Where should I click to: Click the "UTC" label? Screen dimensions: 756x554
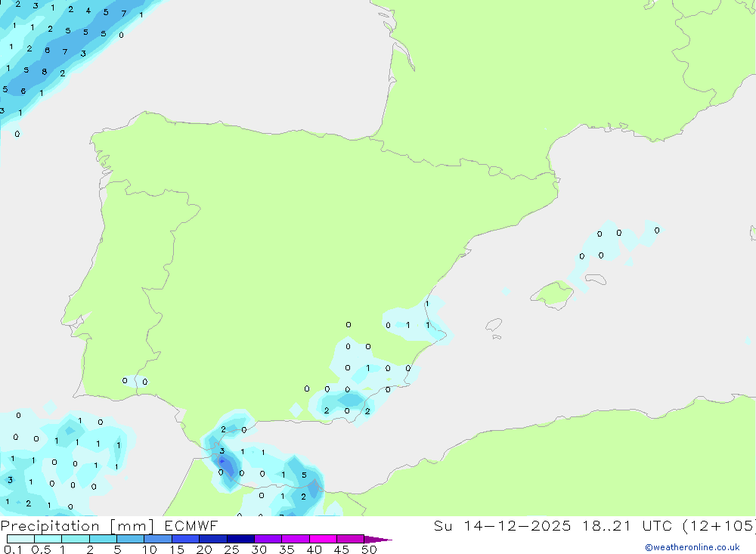click(x=657, y=525)
